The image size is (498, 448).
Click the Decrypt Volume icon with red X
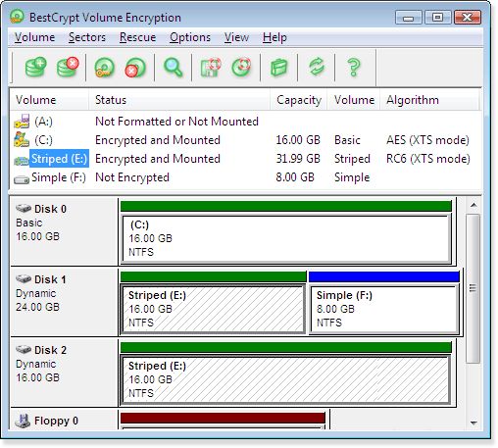click(68, 67)
